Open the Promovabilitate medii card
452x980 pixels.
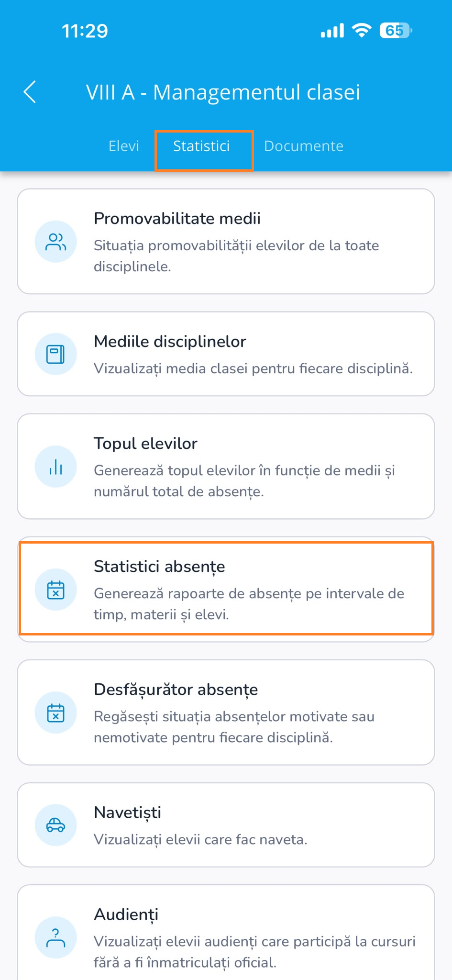pos(226,242)
